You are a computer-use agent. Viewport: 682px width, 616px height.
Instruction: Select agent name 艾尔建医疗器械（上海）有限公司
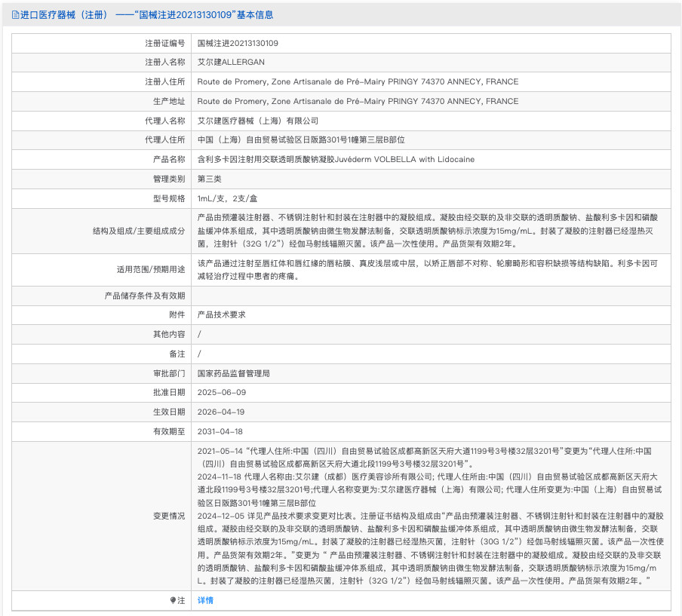click(x=258, y=121)
